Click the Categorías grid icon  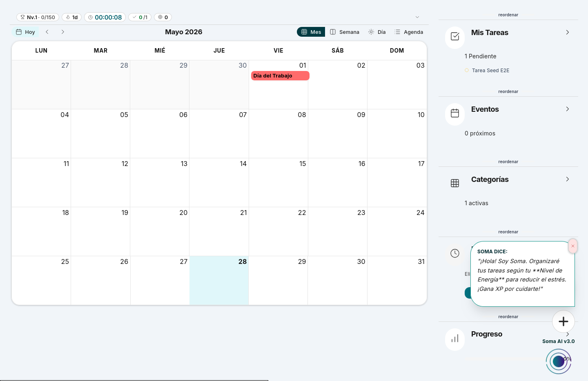(455, 183)
